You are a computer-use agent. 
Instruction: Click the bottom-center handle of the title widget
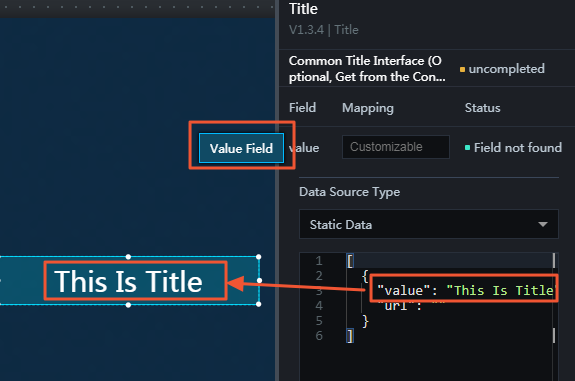128,305
